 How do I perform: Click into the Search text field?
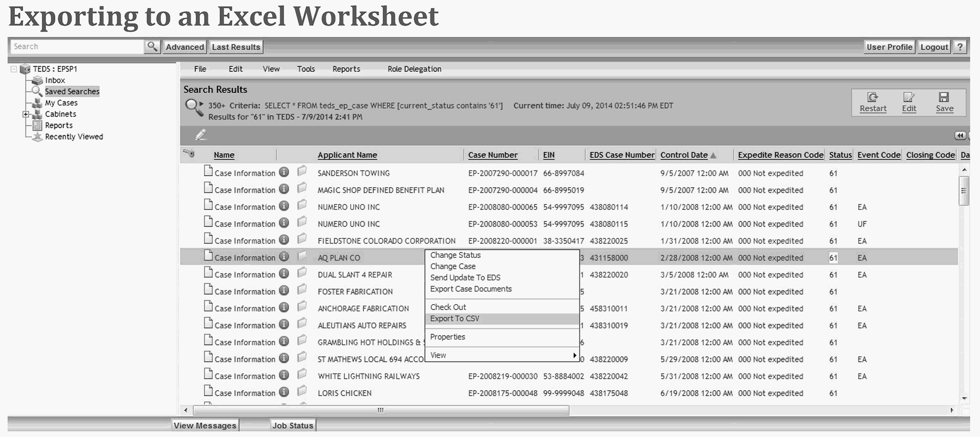76,47
